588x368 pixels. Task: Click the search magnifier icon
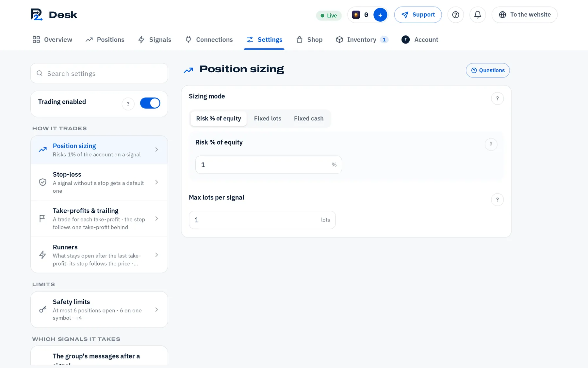40,73
